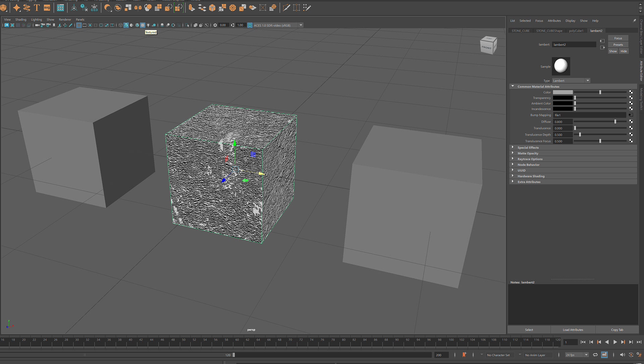Open the 24 fps frame rate dropdown

point(577,355)
